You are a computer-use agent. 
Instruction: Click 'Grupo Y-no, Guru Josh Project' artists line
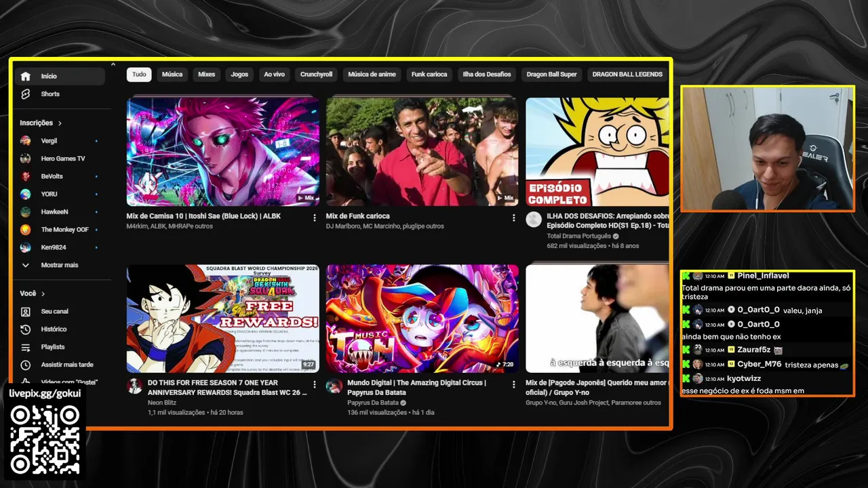(x=593, y=403)
